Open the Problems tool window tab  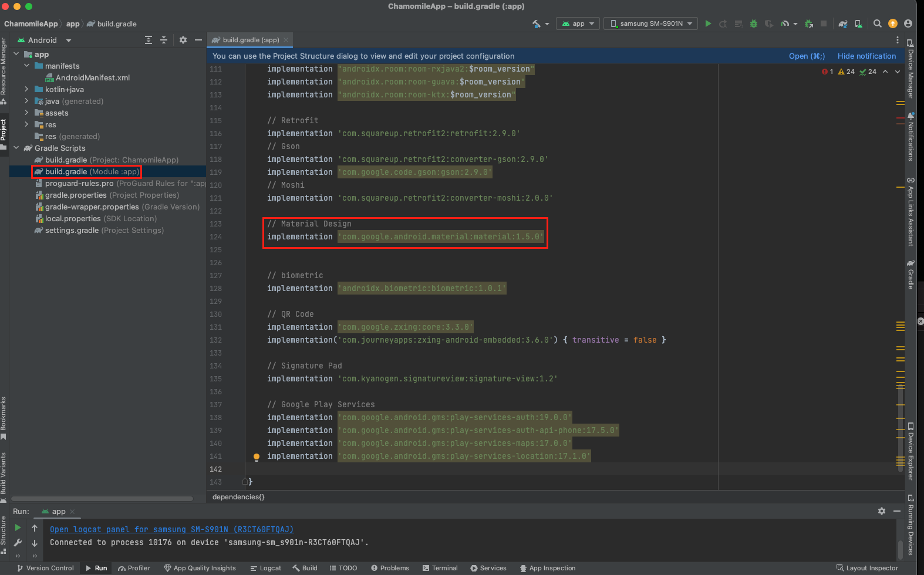(390, 568)
